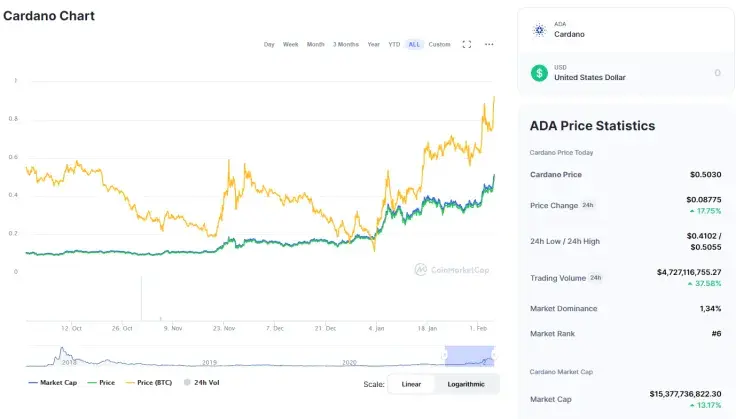Click the Cardano ADA coin logo
The height and width of the screenshot is (419, 736).
tap(539, 30)
